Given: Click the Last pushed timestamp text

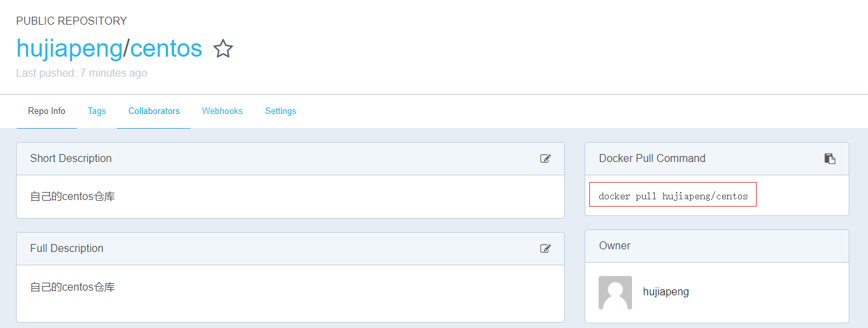Looking at the screenshot, I should [x=81, y=73].
